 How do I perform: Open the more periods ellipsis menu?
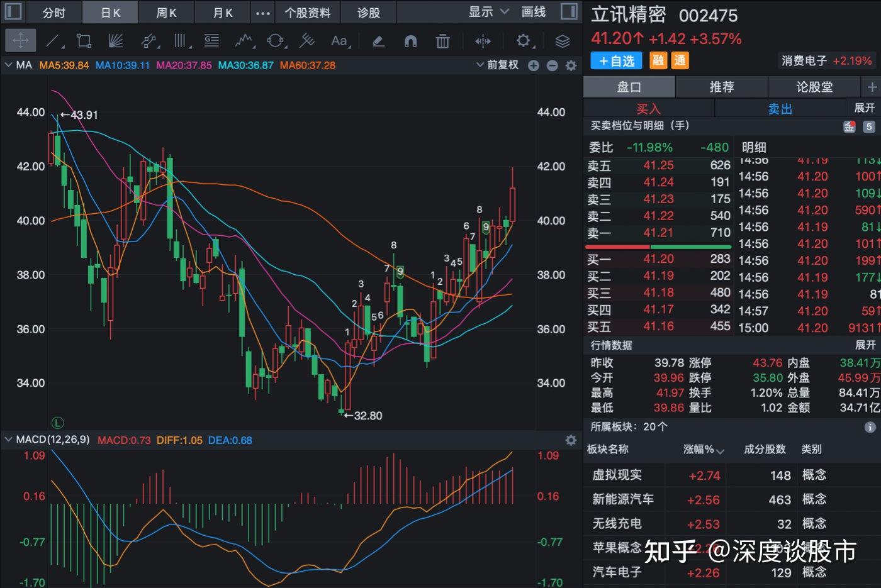click(263, 13)
